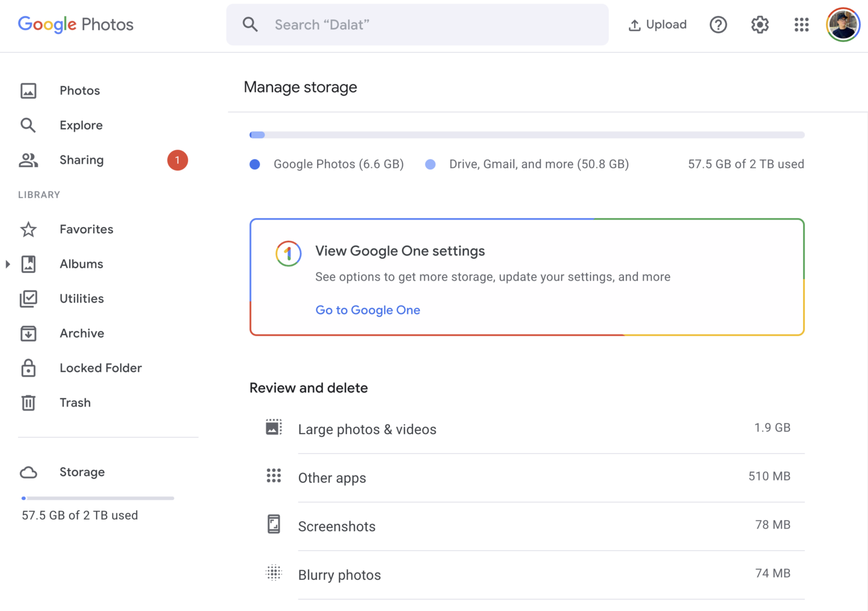Open Trash in the sidebar
Screen dimensions: 868x611
tap(75, 403)
